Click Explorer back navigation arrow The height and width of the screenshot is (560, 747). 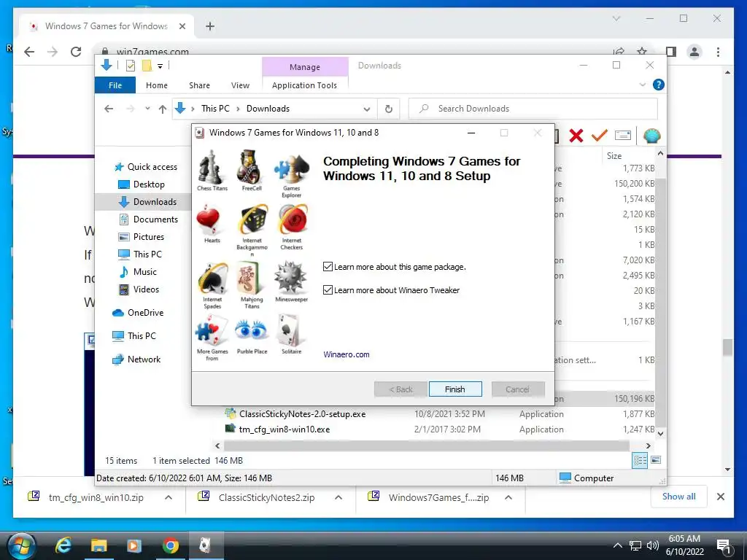109,109
